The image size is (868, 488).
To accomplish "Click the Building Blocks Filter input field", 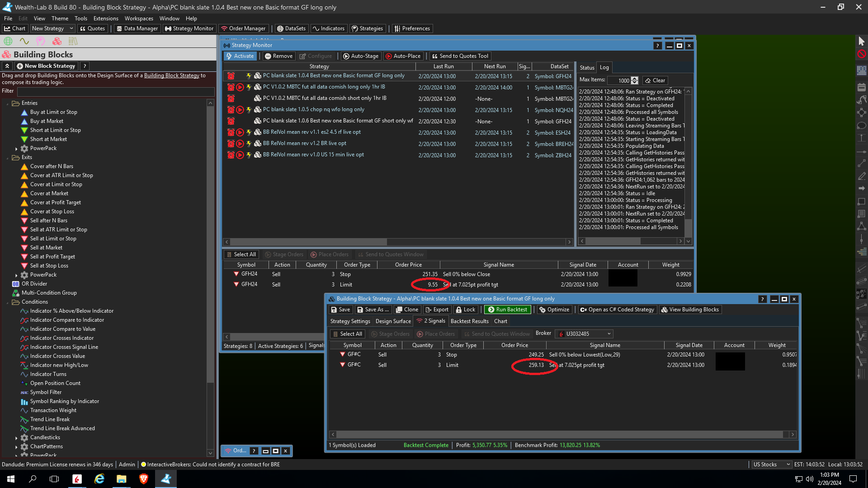I will point(115,91).
